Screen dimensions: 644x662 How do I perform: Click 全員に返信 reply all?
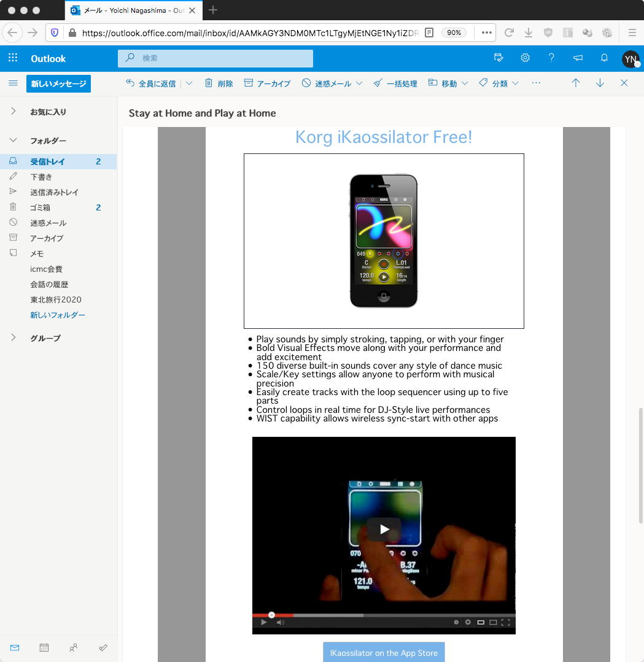pyautogui.click(x=151, y=83)
